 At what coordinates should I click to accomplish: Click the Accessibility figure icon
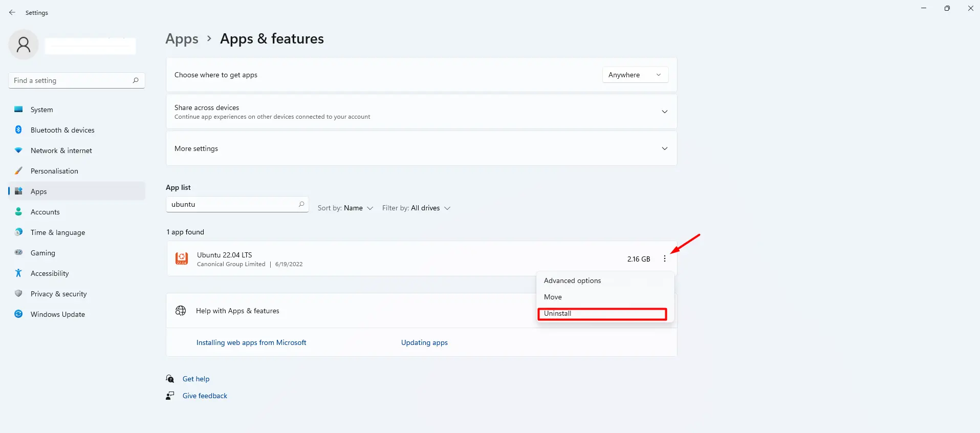pyautogui.click(x=18, y=273)
